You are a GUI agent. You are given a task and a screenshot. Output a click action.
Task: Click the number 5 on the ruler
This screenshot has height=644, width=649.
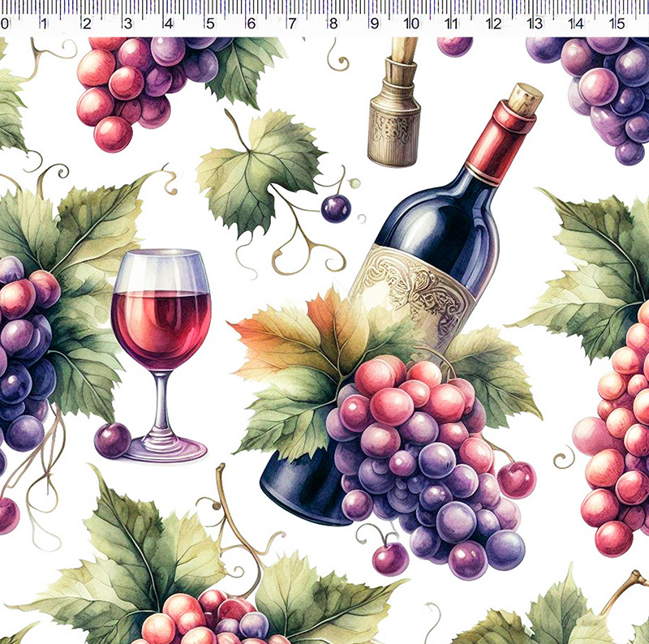tap(209, 24)
